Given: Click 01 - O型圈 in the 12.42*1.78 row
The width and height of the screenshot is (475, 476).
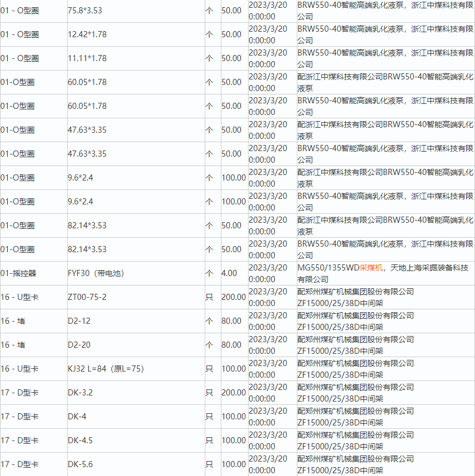Looking at the screenshot, I should (33, 34).
